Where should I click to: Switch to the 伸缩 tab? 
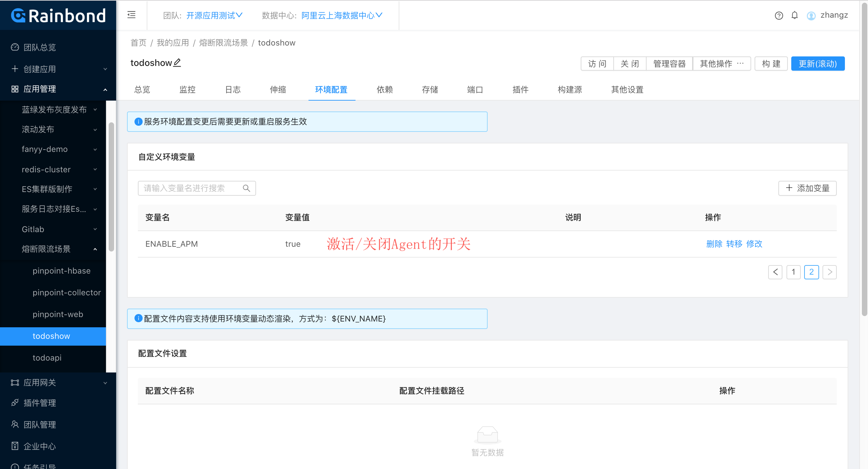[278, 90]
